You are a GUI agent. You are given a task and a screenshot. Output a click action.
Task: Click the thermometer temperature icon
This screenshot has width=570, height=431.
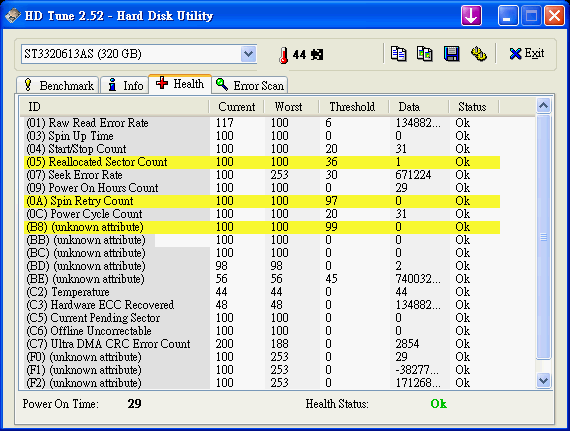point(284,55)
